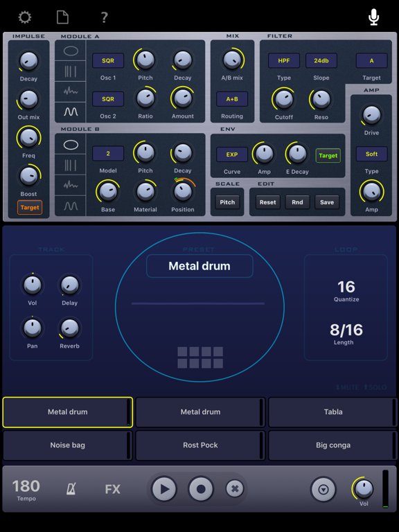Open the Metal drum preset selector
The width and height of the screenshot is (399, 532).
click(x=199, y=266)
